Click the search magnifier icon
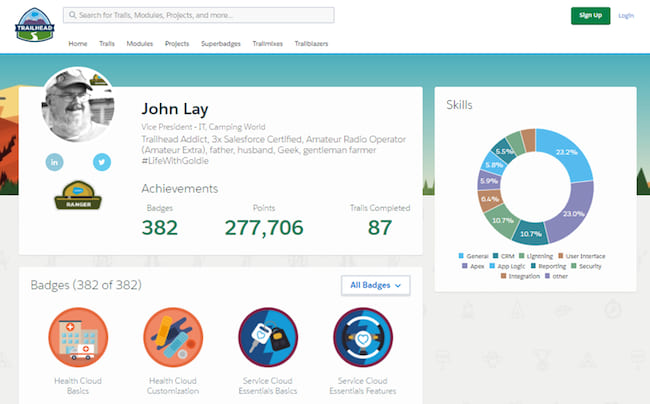The image size is (650, 404). coord(70,16)
